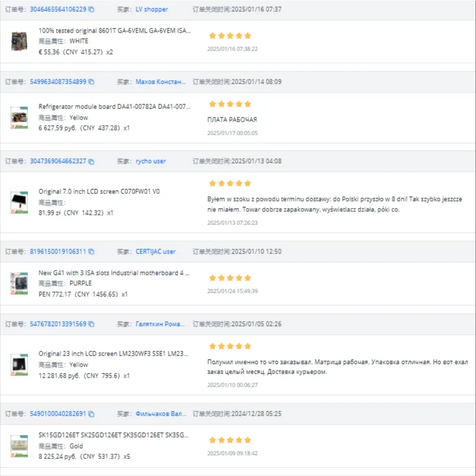This screenshot has height=476, width=476.
Task: Open buyer rycho user profile
Action: click(150, 161)
